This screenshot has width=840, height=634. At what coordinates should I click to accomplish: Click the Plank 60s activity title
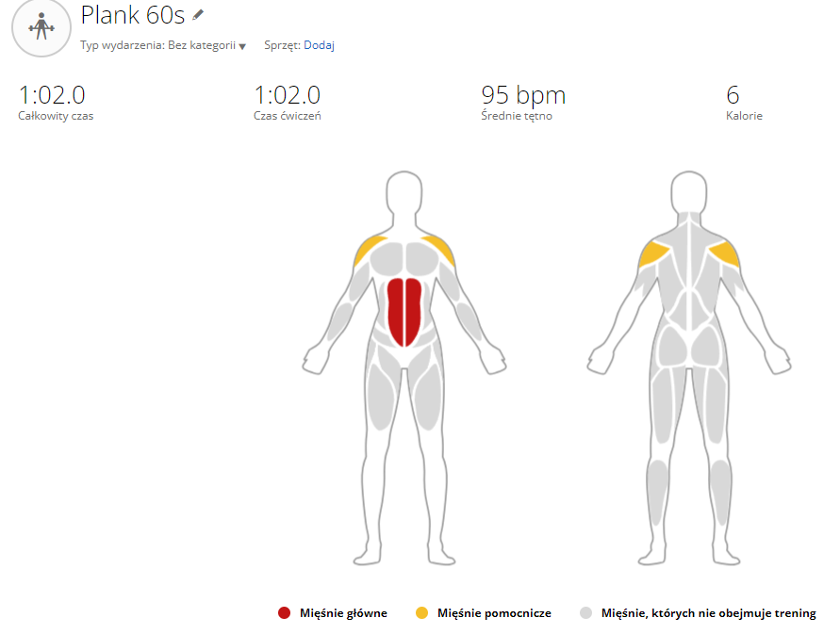click(x=132, y=16)
